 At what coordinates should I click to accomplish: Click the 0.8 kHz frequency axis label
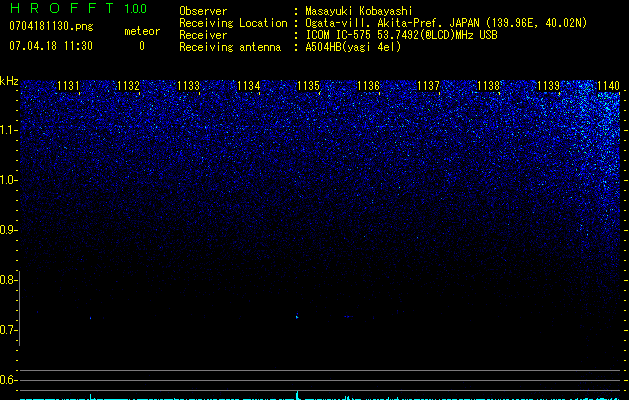click(x=8, y=280)
